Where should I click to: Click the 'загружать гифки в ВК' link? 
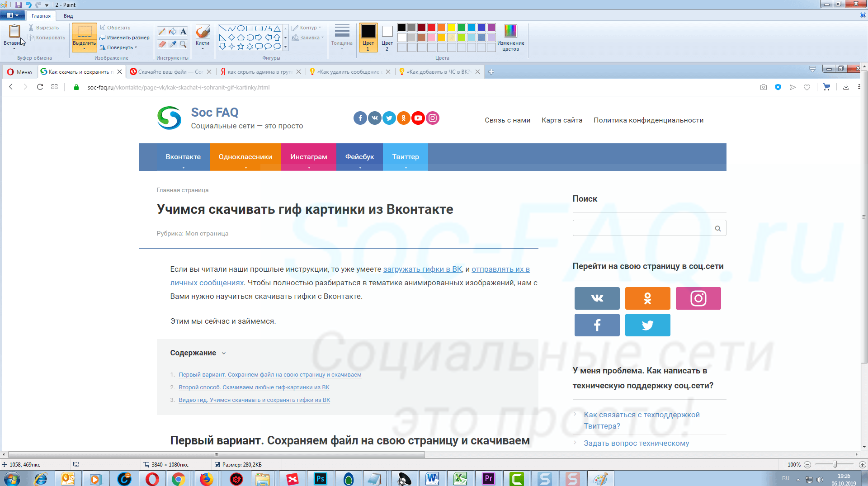coord(423,269)
